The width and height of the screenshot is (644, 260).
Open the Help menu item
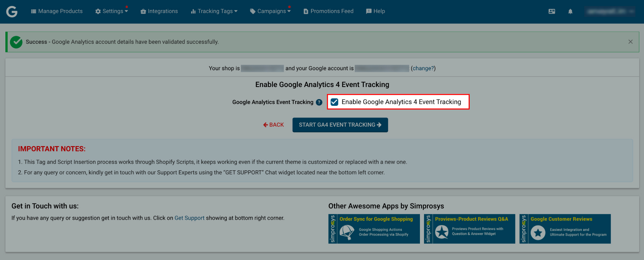[375, 11]
